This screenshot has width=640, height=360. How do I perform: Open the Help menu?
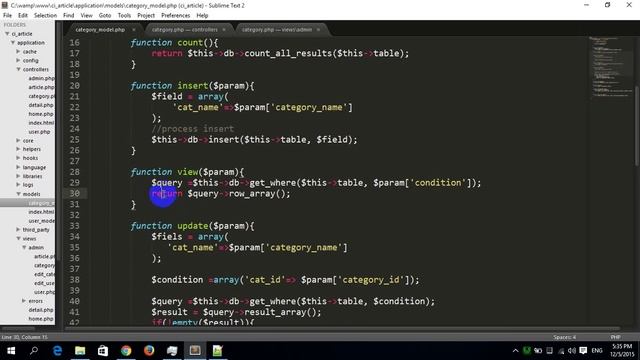tap(202, 16)
